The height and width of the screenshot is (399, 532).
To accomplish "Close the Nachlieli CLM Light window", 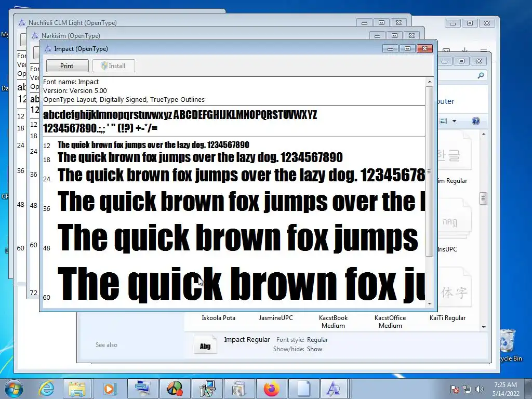I will pyautogui.click(x=398, y=23).
